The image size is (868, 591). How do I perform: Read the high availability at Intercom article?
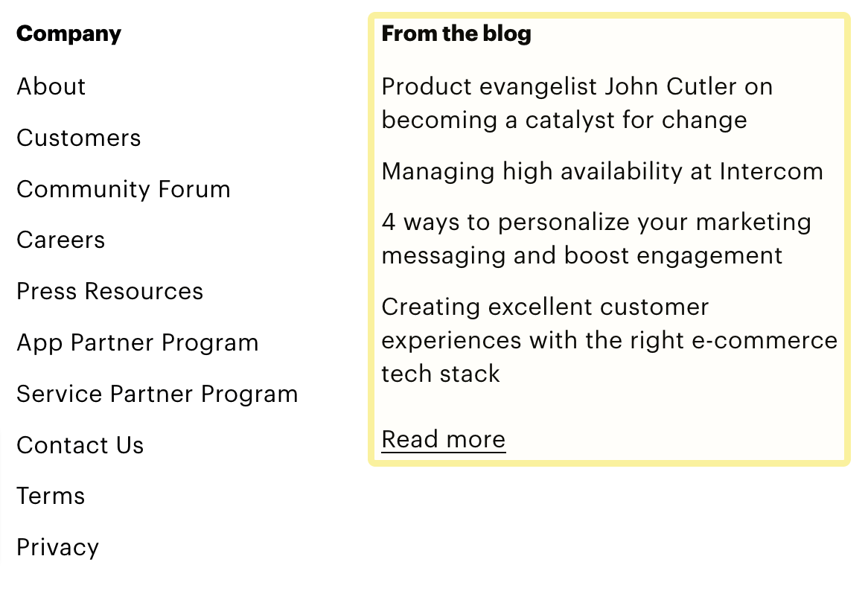[602, 171]
